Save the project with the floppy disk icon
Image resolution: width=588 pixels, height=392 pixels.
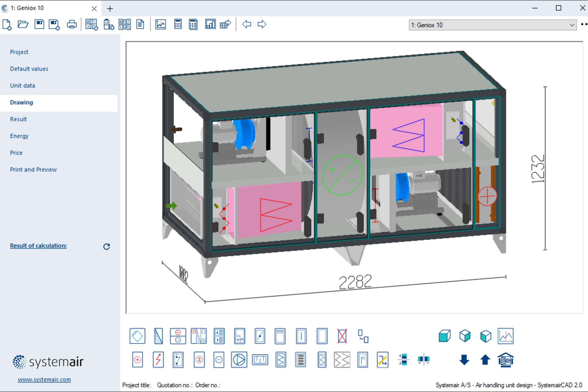tap(39, 24)
